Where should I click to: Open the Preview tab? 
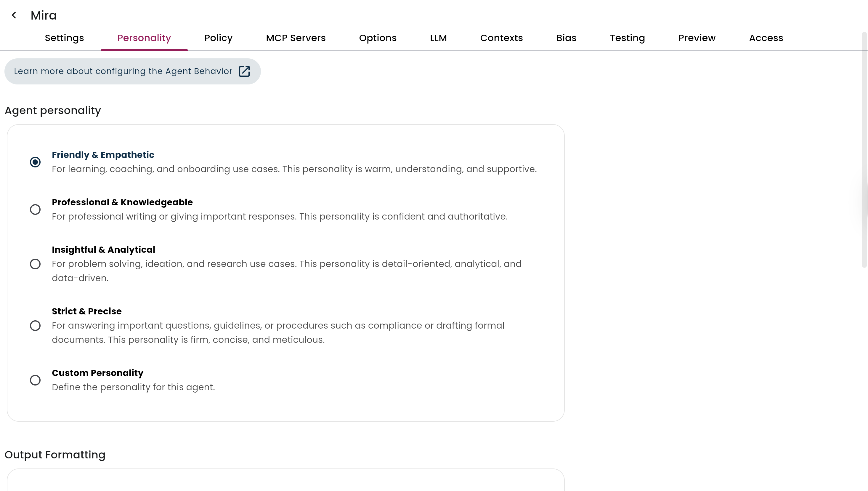[697, 38]
